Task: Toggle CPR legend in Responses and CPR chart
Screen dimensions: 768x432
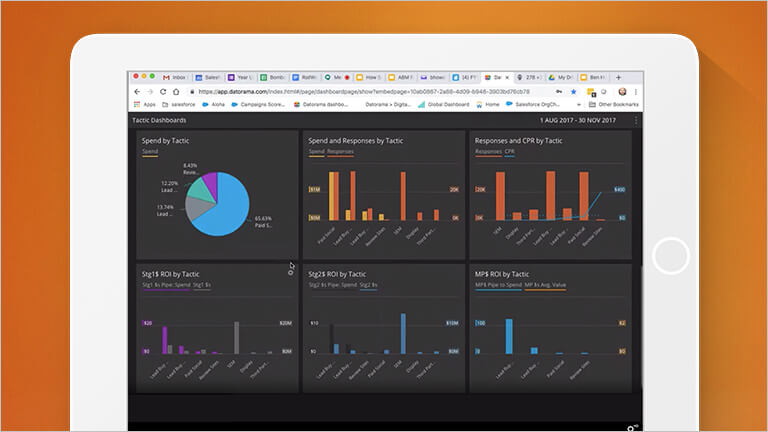Action: click(509, 151)
